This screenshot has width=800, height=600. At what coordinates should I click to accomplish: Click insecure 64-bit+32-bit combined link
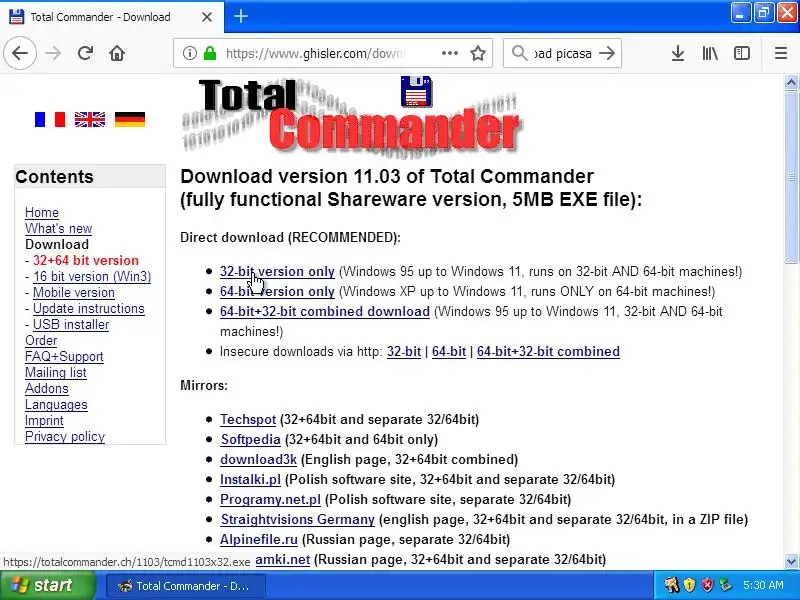[548, 352]
